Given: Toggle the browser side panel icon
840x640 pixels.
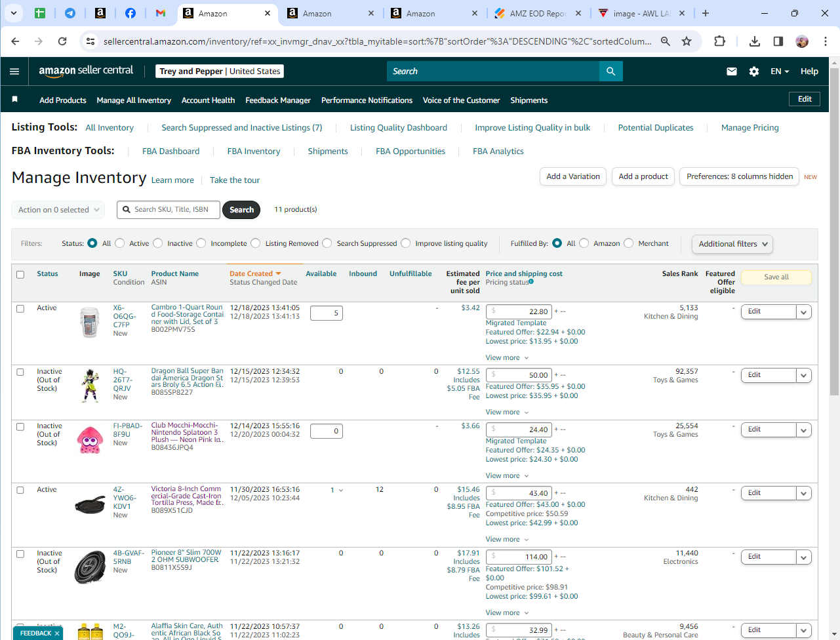Looking at the screenshot, I should [778, 41].
